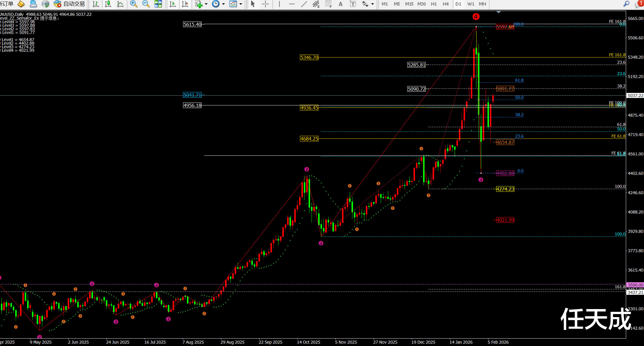The width and height of the screenshot is (644, 346).
Task: Open the indicators list dropdown arrow
Action: tap(206, 4)
